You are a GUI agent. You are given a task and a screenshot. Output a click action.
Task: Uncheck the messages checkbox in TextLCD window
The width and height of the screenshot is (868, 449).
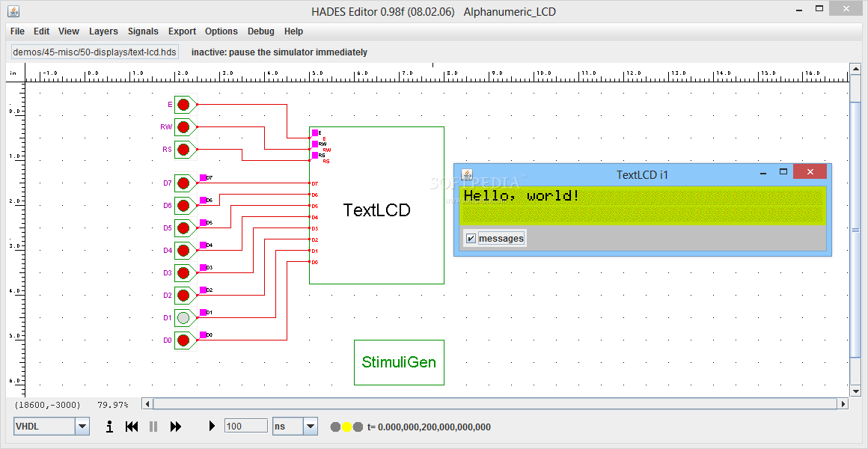click(471, 239)
